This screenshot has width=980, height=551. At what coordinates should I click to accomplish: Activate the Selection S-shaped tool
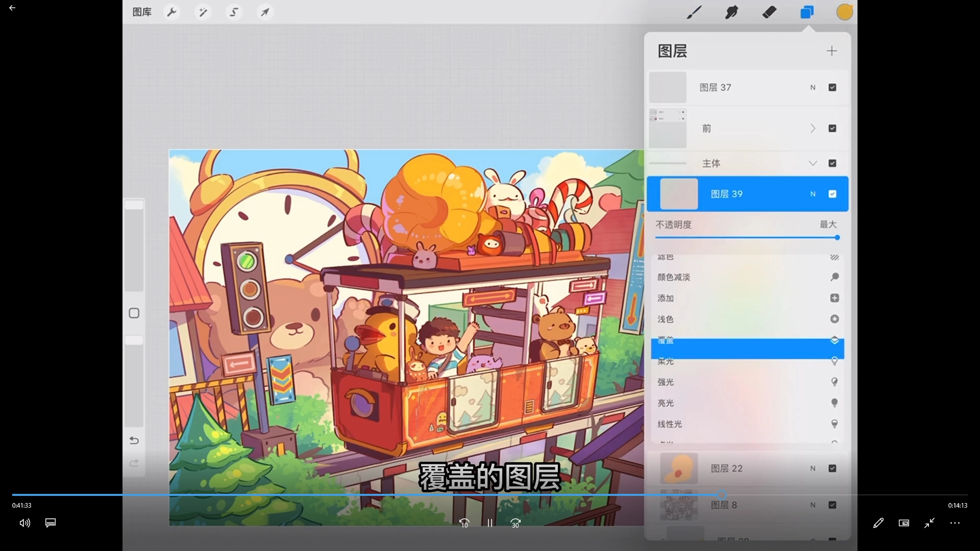(x=234, y=12)
